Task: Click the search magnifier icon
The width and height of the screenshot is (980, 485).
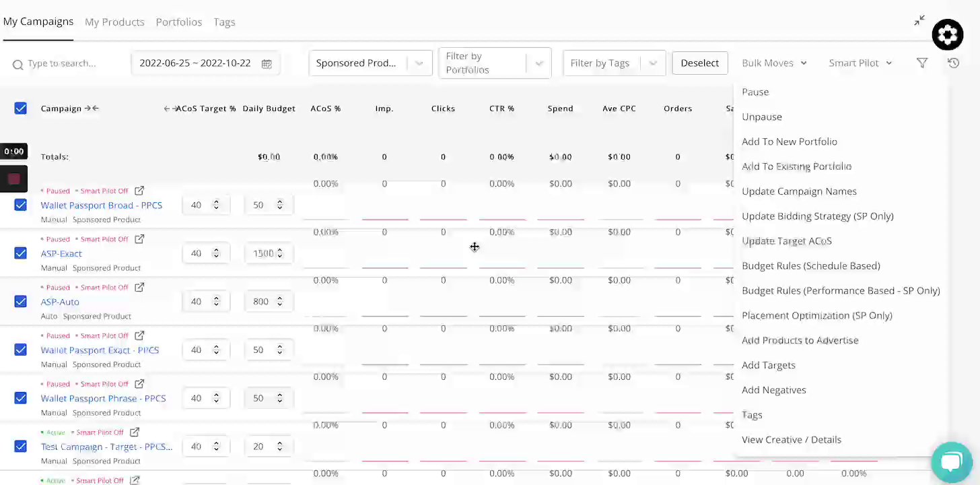Action: pyautogui.click(x=18, y=64)
